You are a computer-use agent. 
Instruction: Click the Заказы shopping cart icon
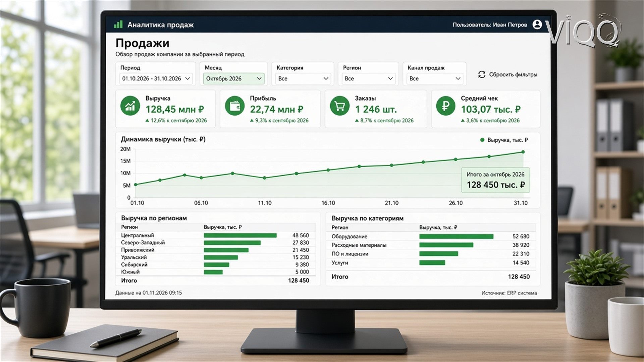[339, 106]
